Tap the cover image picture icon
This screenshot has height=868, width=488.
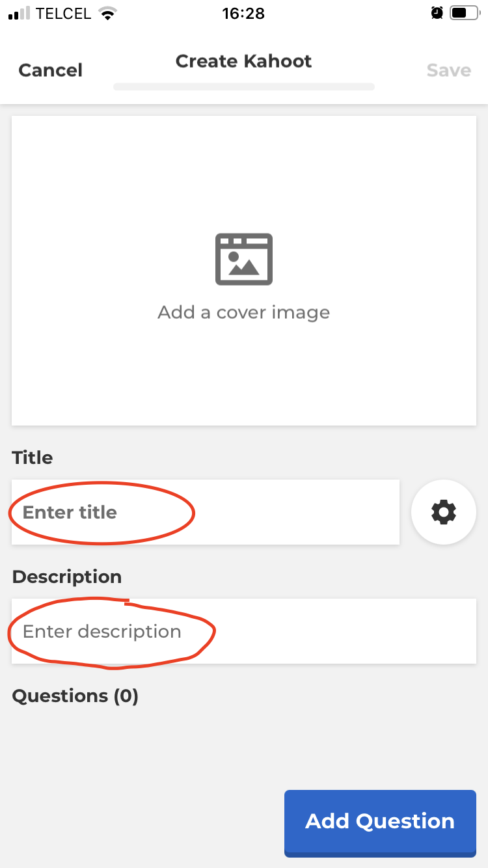[244, 259]
